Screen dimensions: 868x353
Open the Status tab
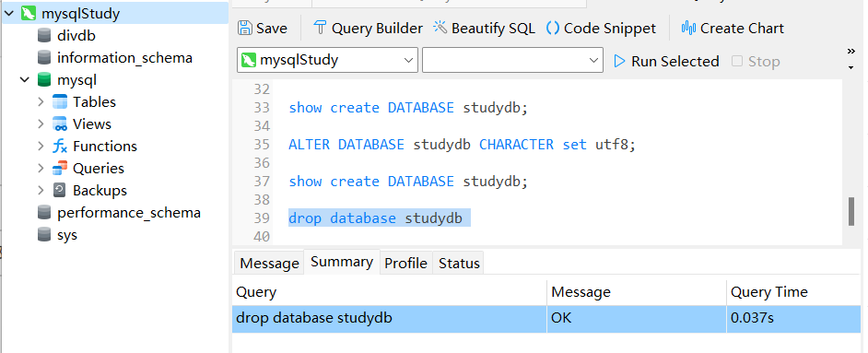[x=458, y=263]
